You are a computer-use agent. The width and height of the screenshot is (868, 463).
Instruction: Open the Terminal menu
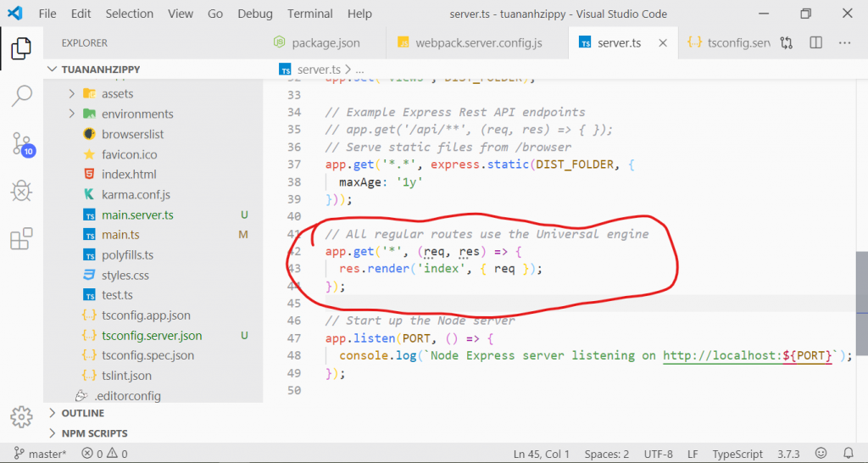pyautogui.click(x=309, y=14)
